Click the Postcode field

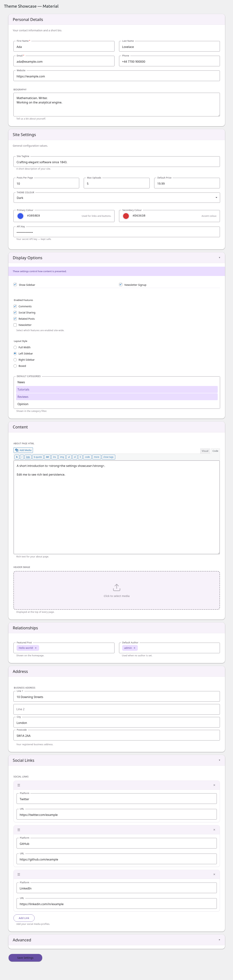pyautogui.click(x=117, y=735)
